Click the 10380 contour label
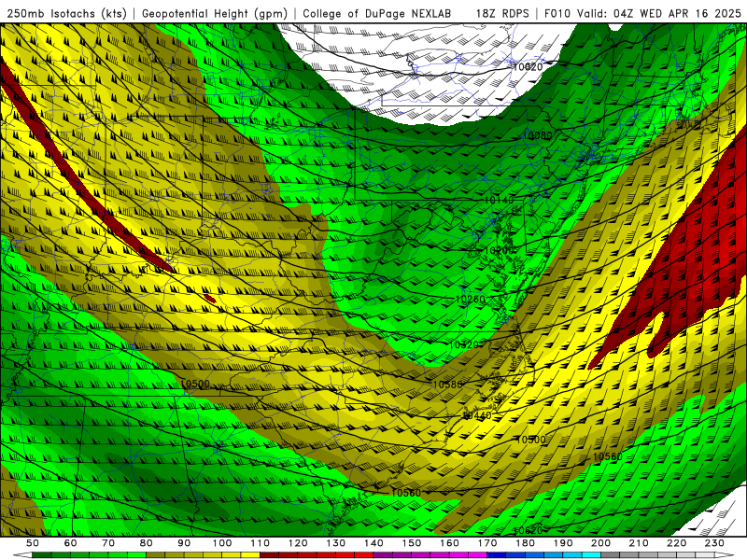This screenshot has height=560, width=747. pyautogui.click(x=448, y=385)
